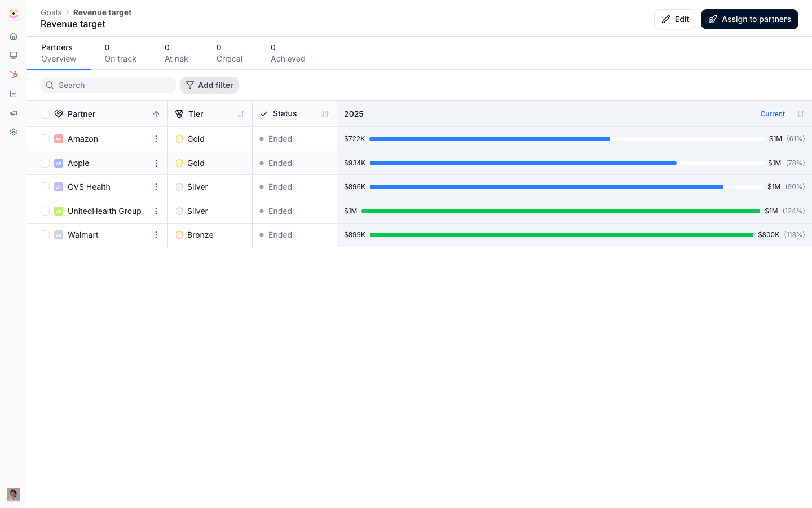
Task: Click the $934K revenue value
Action: (355, 163)
